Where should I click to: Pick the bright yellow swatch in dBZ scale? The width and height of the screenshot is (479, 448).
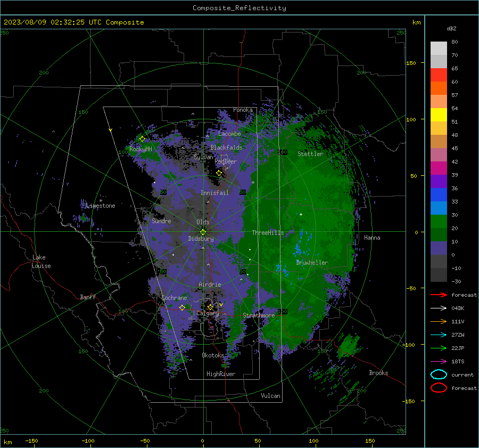pos(439,115)
